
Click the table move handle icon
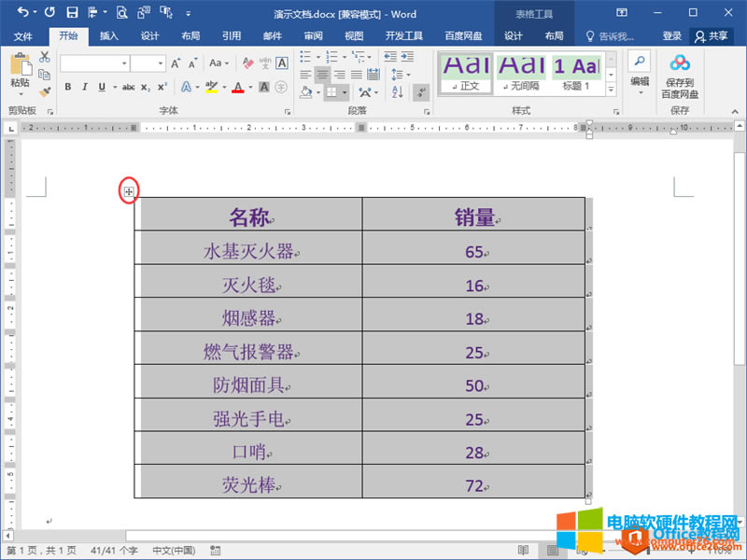pyautogui.click(x=129, y=191)
